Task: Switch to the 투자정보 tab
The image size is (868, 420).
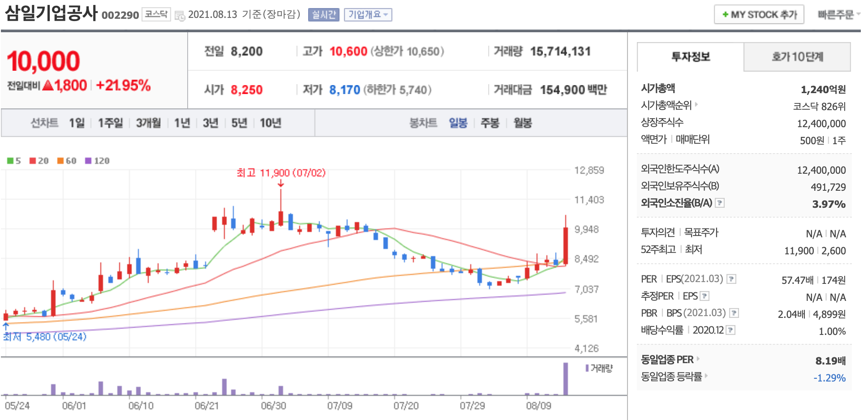Action: [691, 57]
